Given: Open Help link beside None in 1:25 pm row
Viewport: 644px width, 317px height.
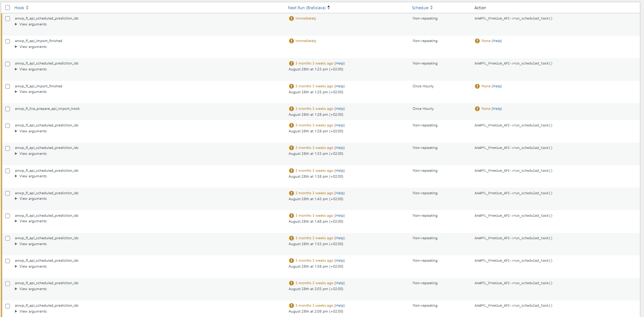Looking at the screenshot, I should pos(497,86).
